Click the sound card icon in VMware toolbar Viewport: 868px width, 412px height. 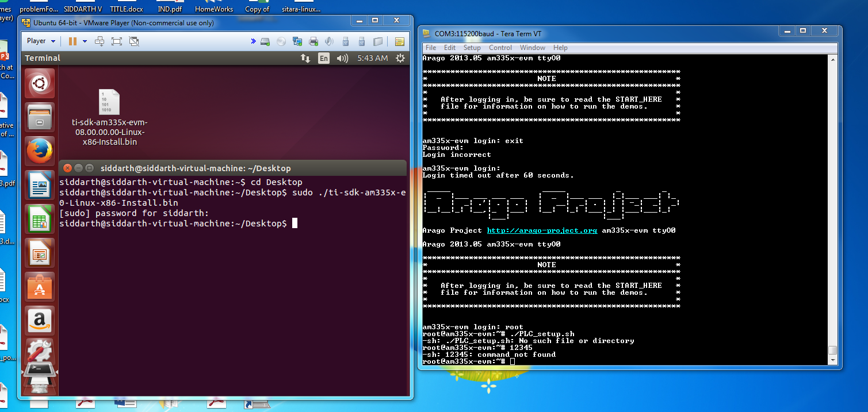(330, 41)
